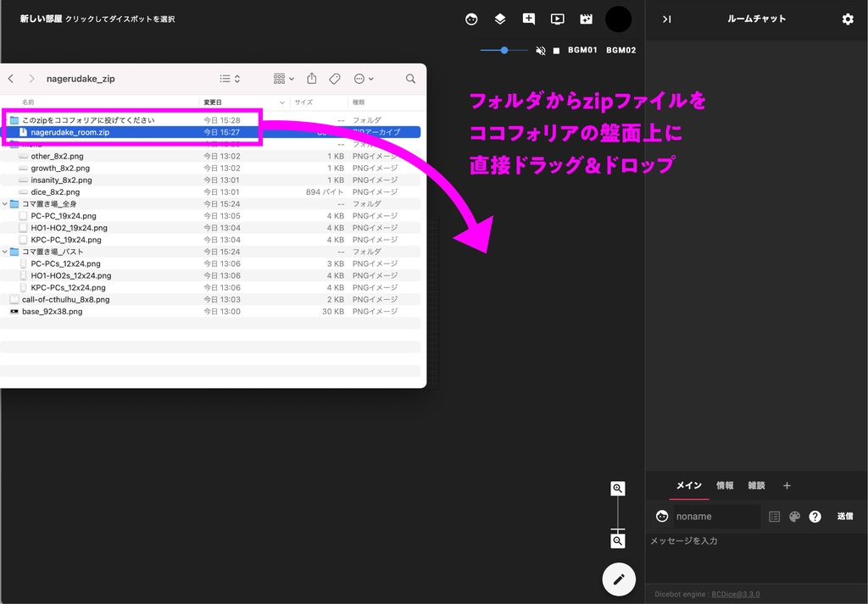Click the dice face icon beside noname field
The width and height of the screenshot is (868, 604).
661,516
